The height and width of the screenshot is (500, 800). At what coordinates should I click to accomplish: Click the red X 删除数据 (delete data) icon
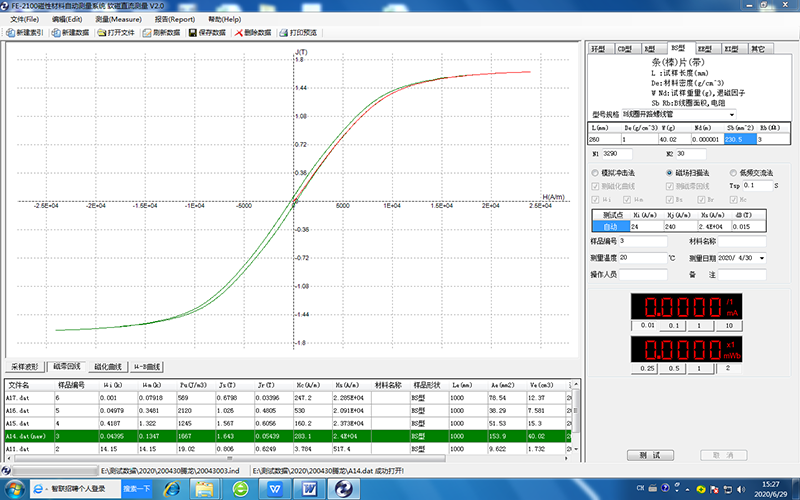point(238,33)
